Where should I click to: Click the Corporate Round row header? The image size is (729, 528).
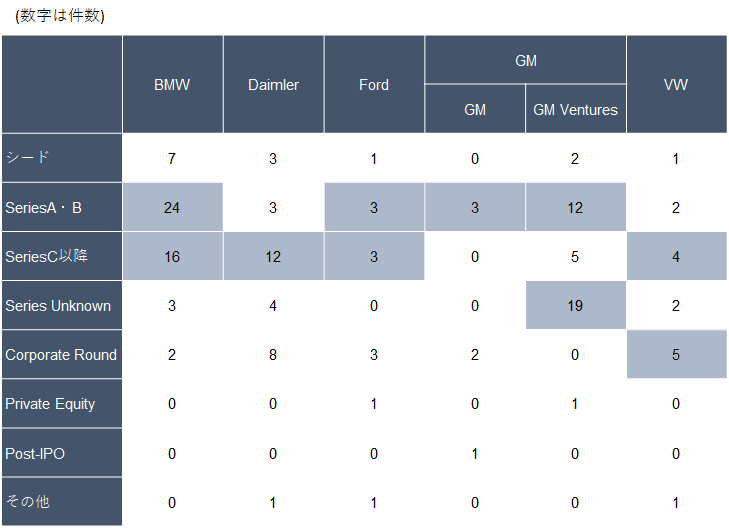[x=62, y=354]
